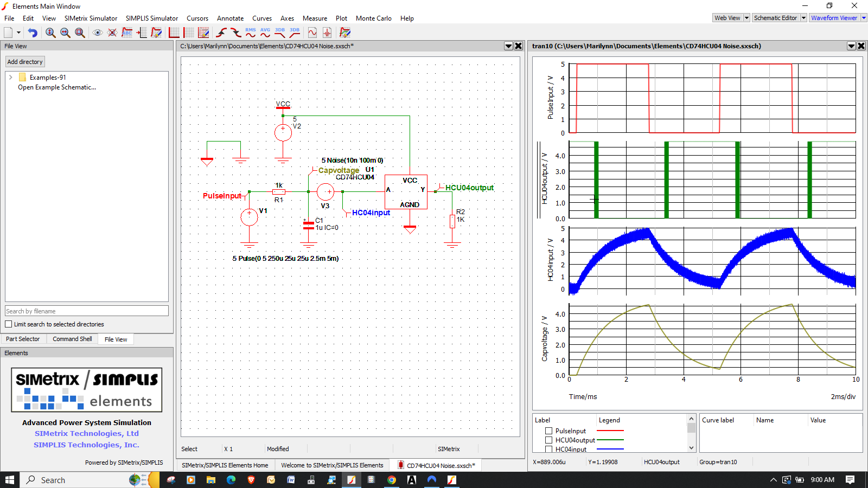868x488 pixels.
Task: Click the zoom to box magnifier icon
Action: (80, 33)
